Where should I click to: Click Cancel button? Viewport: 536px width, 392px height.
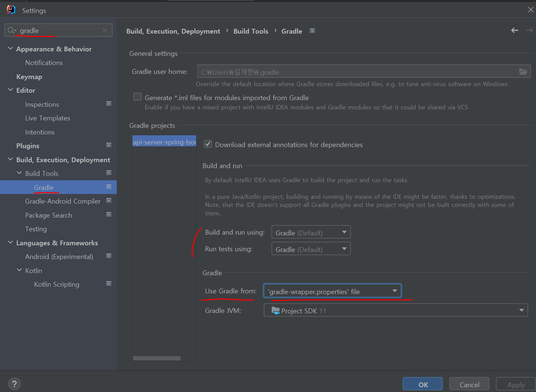click(469, 384)
